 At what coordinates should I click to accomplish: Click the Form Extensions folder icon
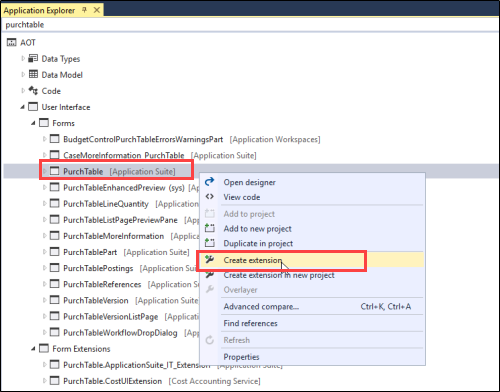point(44,348)
